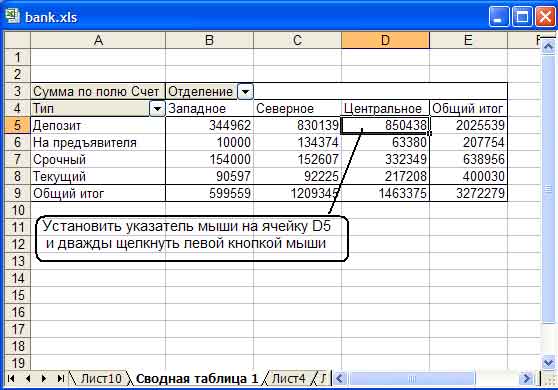Select cell with value 1463375
Screen dimensions: 558x390
click(x=385, y=193)
